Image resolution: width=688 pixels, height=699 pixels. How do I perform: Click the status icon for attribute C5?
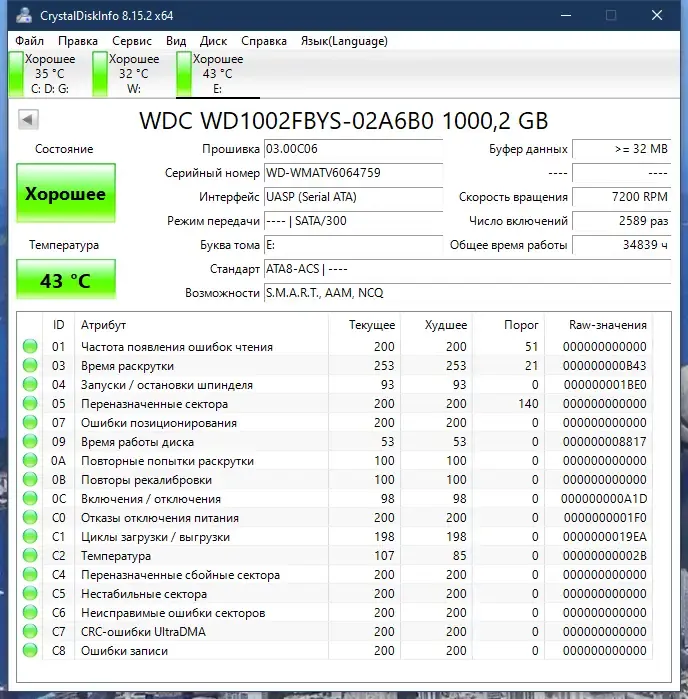pos(30,593)
